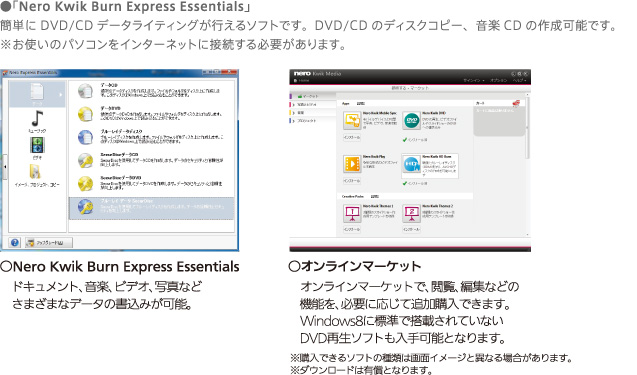
Task: Open the Nero Kwik Themes 1 pack icon
Action: click(352, 213)
